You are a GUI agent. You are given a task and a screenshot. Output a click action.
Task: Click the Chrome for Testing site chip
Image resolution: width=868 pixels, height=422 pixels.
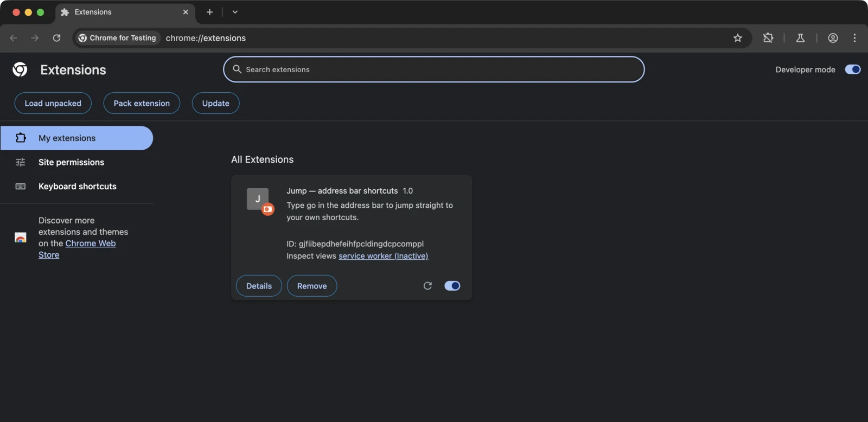point(117,38)
